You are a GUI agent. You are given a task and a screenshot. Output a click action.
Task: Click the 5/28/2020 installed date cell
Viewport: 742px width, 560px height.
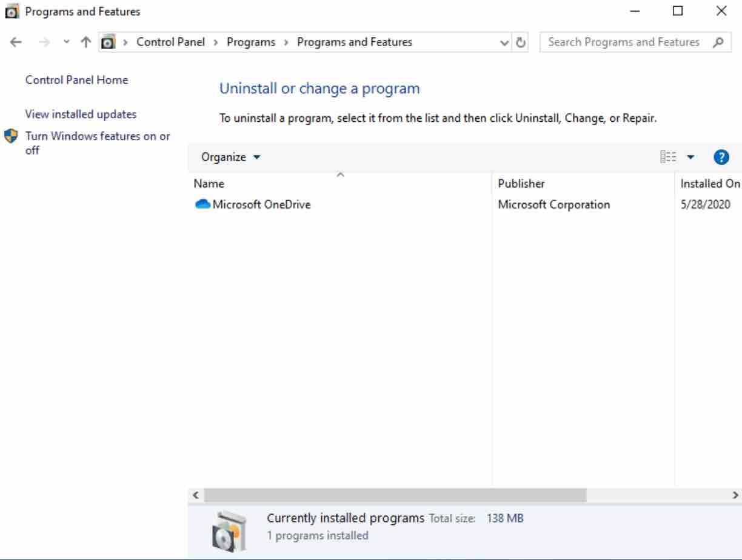click(x=706, y=205)
